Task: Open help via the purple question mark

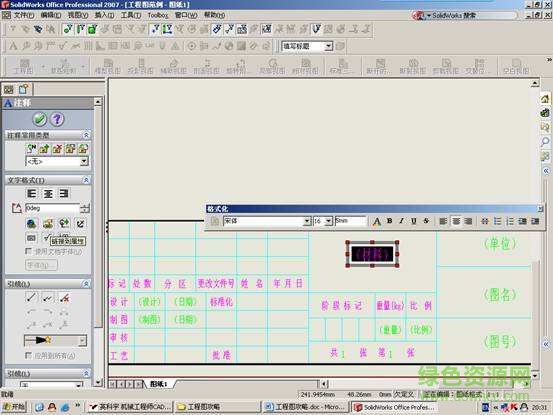Action: click(57, 119)
